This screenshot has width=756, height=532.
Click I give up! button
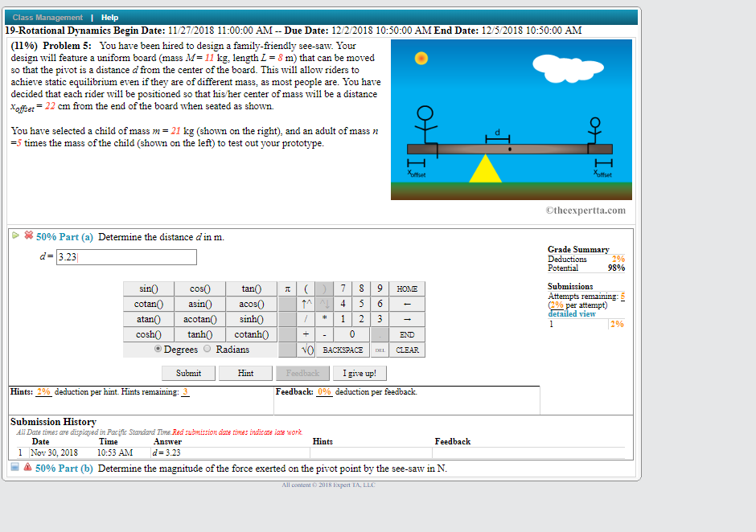click(360, 373)
